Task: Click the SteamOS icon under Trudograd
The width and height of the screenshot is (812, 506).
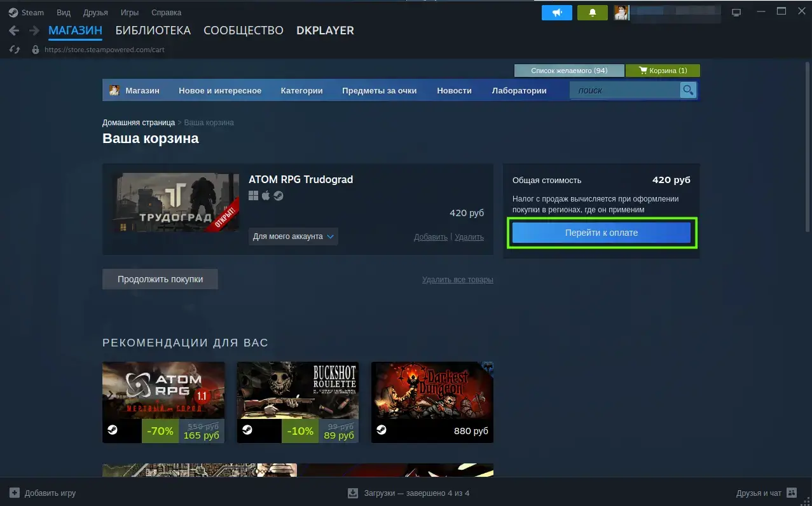Action: tap(278, 196)
